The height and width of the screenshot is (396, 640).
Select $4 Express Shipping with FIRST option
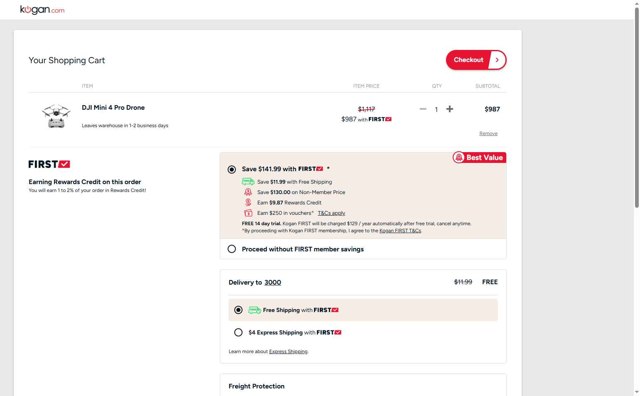click(238, 332)
